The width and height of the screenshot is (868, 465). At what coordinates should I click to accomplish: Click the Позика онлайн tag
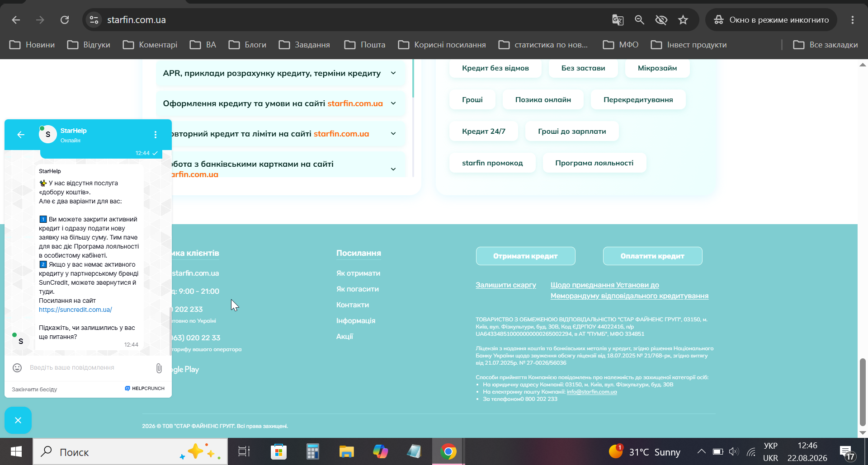543,100
